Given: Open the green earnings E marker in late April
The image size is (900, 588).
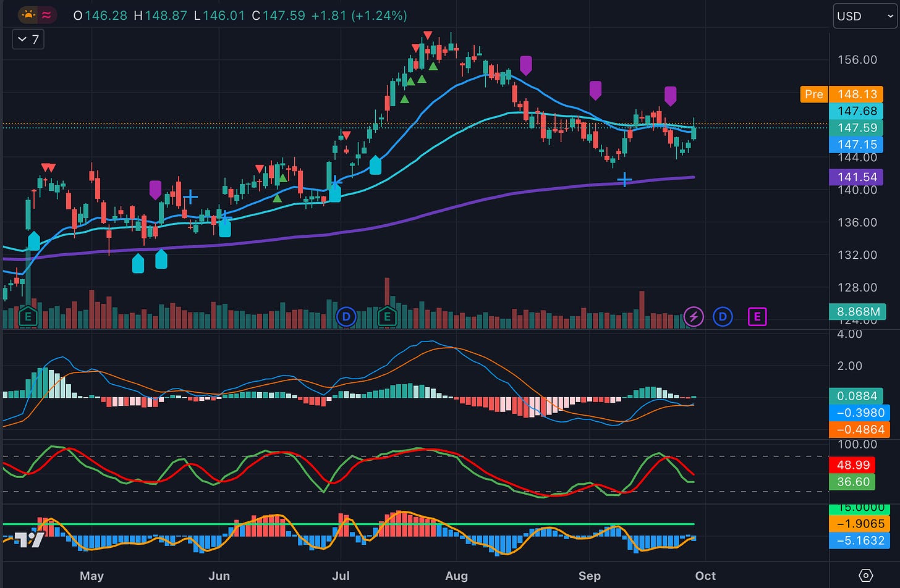Looking at the screenshot, I should click(x=27, y=317).
